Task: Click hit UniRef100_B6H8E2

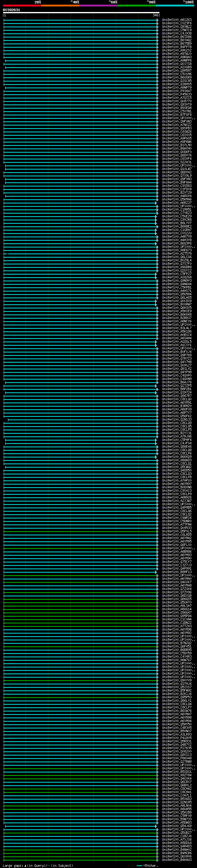Action: point(177,226)
